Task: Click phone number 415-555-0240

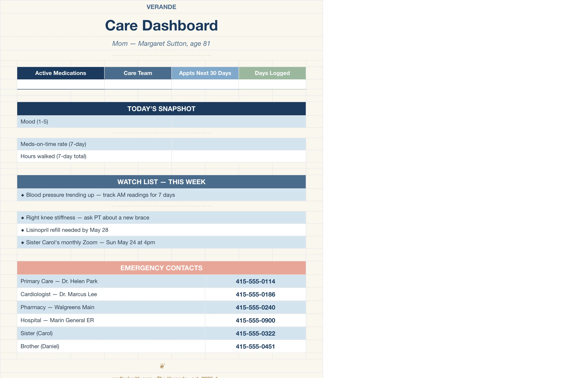Action: [256, 307]
